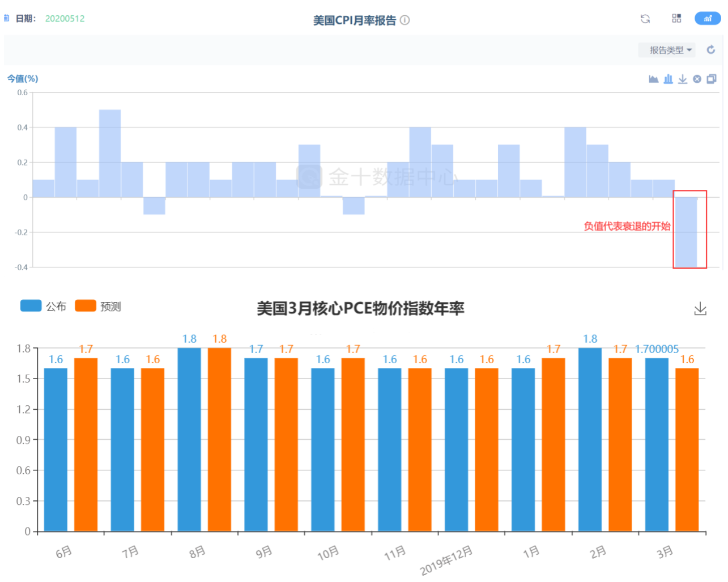Screen dimensions: 728x582
Task: Click the blue 公布 legend swatch
Action: 31,305
